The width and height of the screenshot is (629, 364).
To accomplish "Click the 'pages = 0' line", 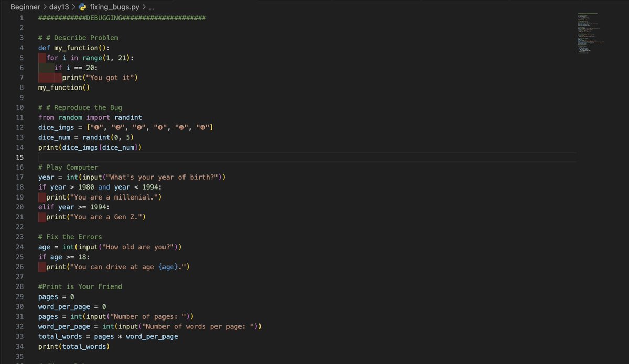I will (56, 296).
